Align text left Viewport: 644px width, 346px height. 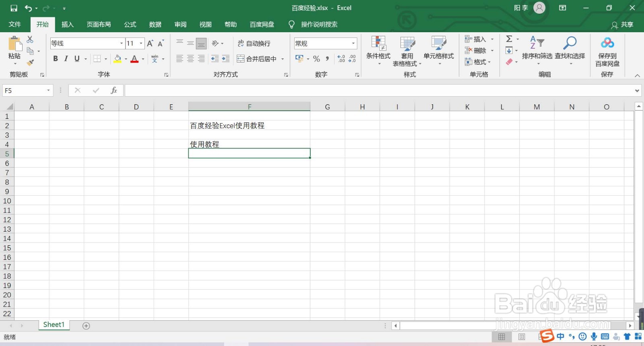click(x=180, y=59)
